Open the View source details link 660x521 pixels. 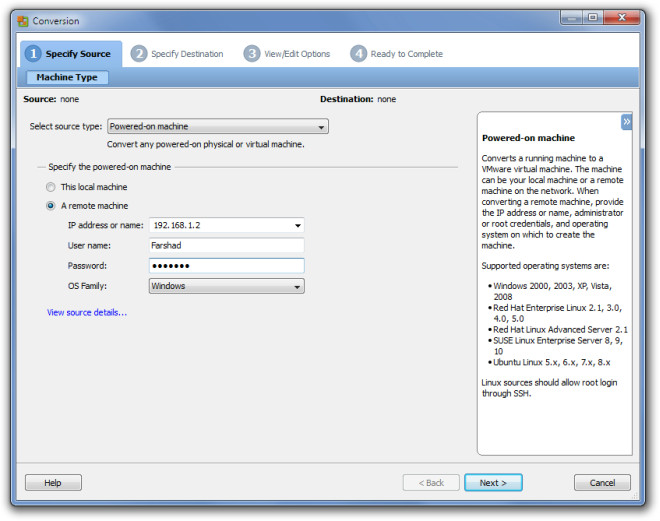click(87, 312)
